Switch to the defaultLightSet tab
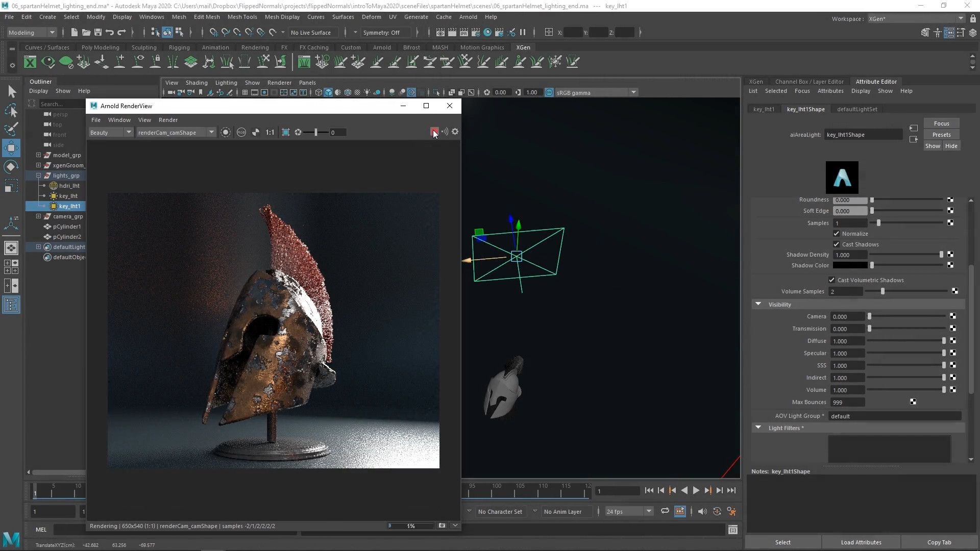The width and height of the screenshot is (980, 551). (x=857, y=109)
